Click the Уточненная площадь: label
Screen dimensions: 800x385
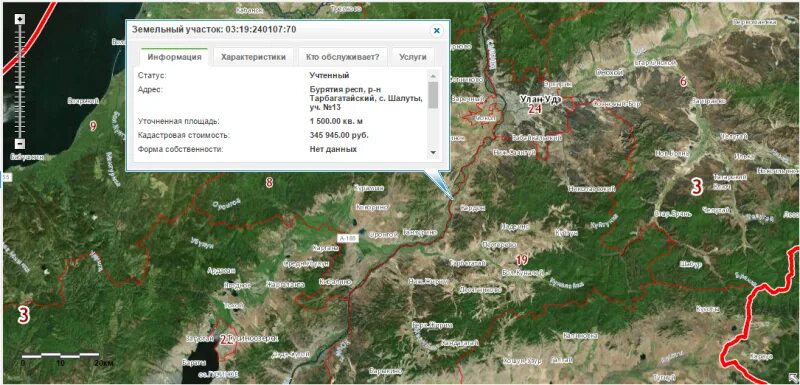tap(179, 121)
